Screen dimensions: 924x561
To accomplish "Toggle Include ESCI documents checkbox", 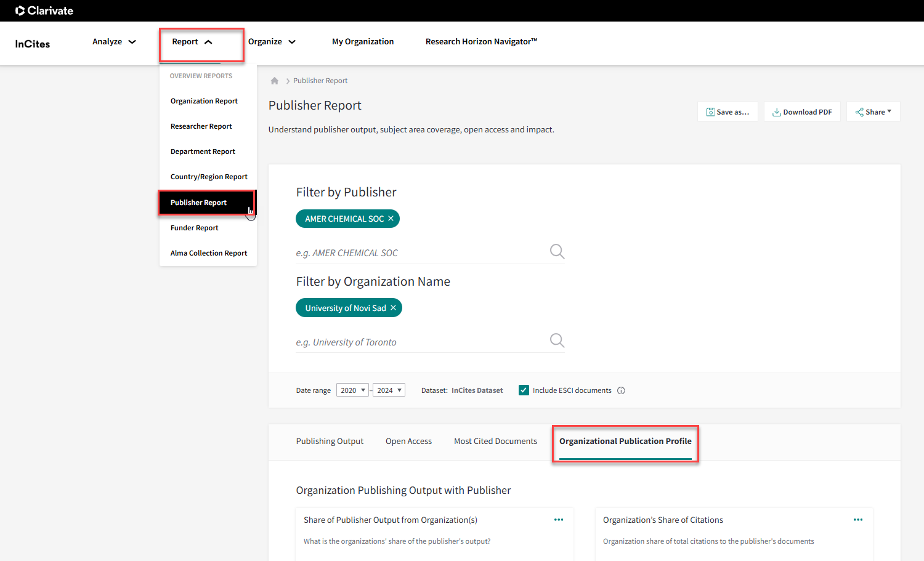I will (x=524, y=390).
